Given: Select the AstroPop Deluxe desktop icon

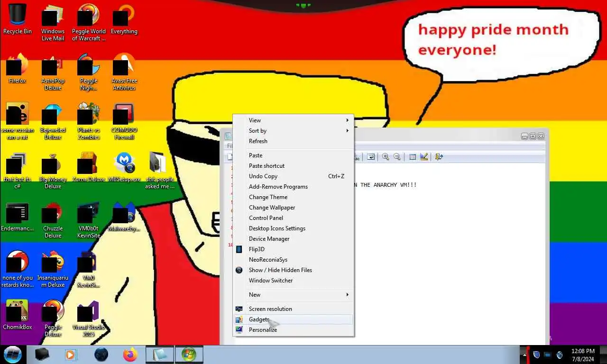Looking at the screenshot, I should [x=53, y=71].
